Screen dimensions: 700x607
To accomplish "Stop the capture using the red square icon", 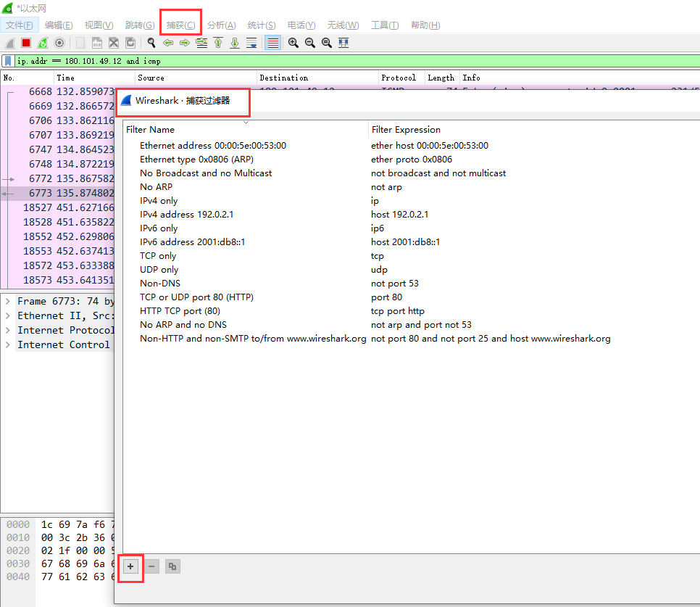I will click(25, 43).
